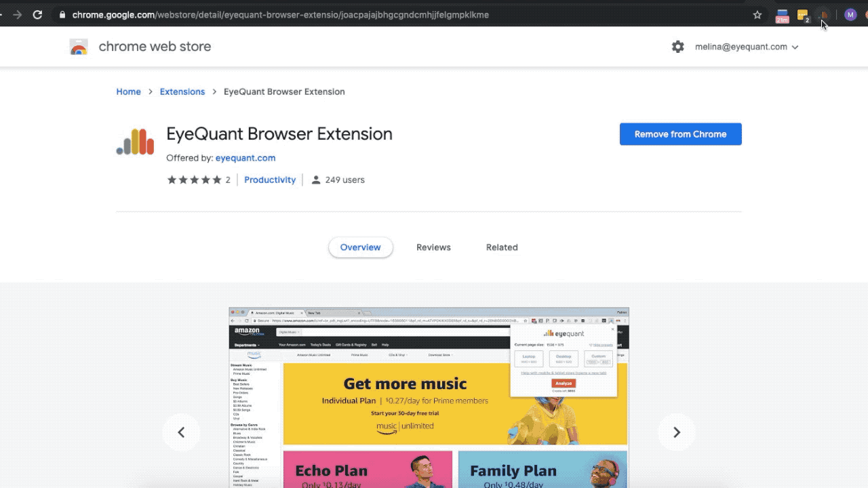Open the Productivity category link
This screenshot has width=868, height=488.
(270, 180)
